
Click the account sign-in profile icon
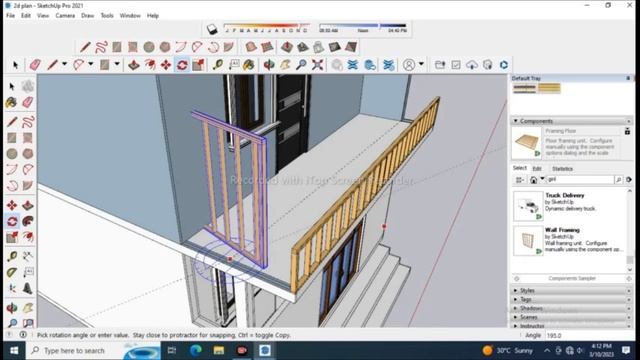pyautogui.click(x=409, y=65)
